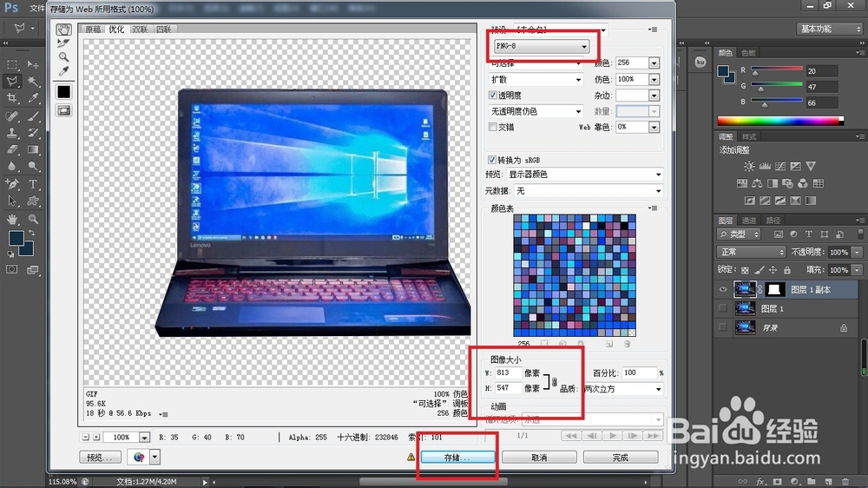Open the 扩散 dither method dropdown
The image size is (868, 488).
(536, 79)
